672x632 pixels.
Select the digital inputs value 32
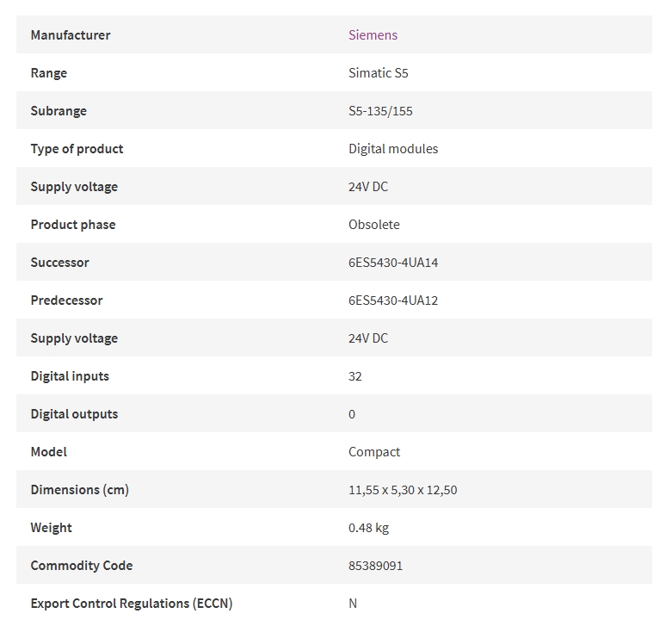[x=354, y=376]
